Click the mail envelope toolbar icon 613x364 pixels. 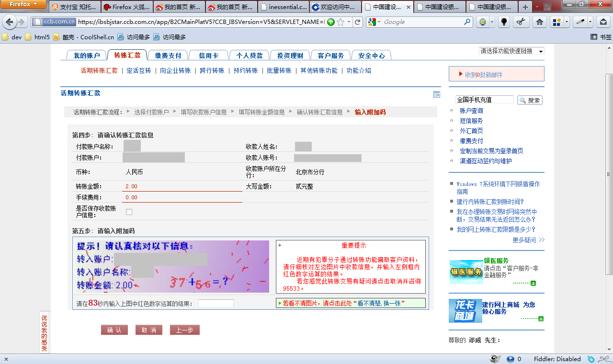click(x=603, y=22)
